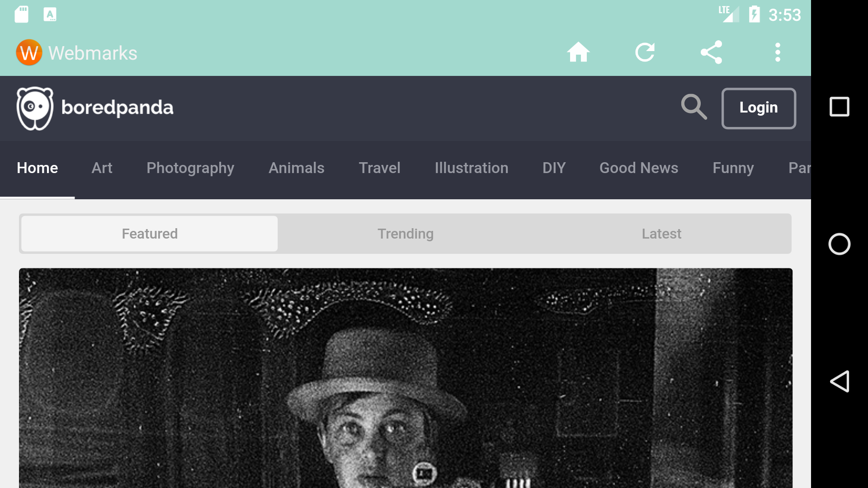Go to the Photography category
The width and height of the screenshot is (868, 488).
[x=190, y=168]
